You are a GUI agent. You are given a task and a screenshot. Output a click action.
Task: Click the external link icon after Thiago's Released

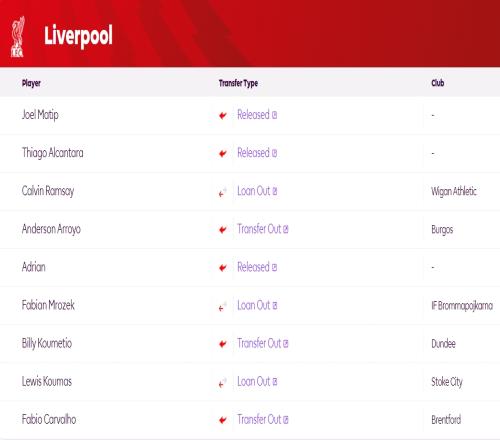coord(274,153)
